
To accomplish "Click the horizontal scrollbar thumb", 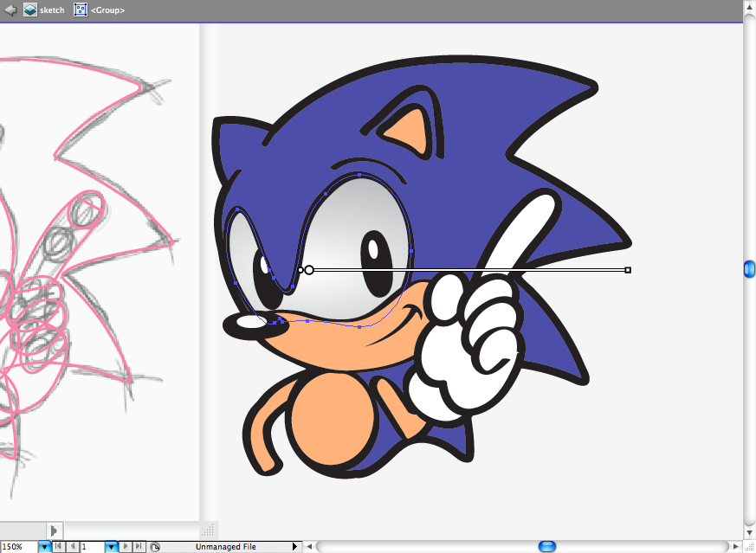I will click(x=546, y=546).
